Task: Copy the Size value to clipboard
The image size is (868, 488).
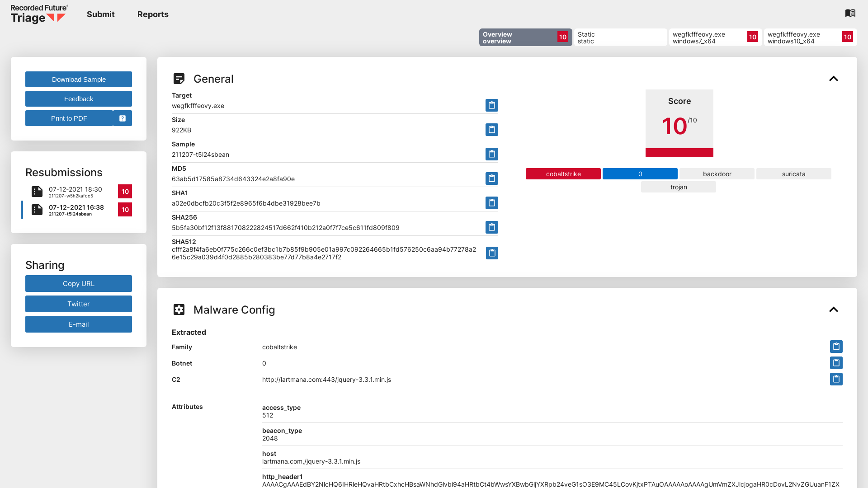Action: (x=492, y=130)
